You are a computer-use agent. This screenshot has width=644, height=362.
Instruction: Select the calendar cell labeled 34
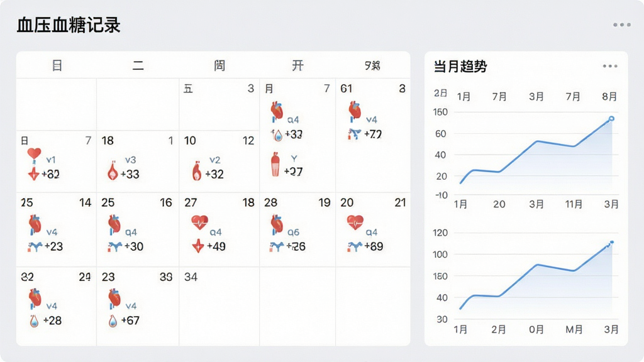click(219, 306)
